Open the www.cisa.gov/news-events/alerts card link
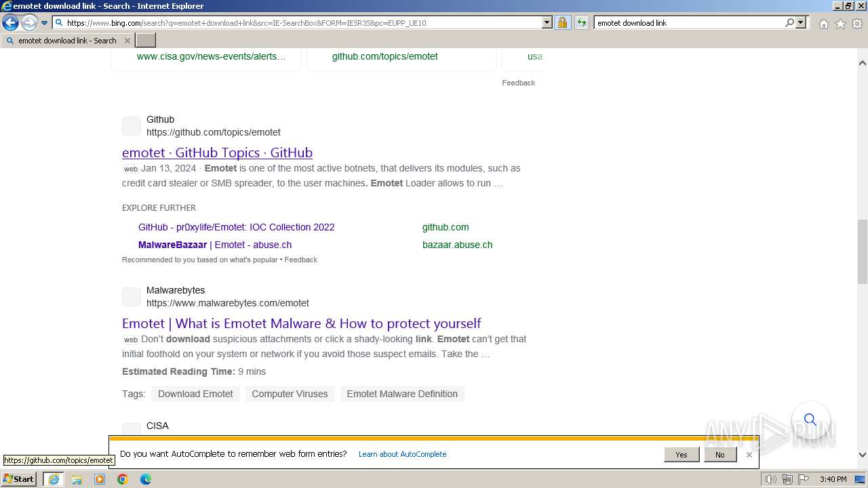 point(211,56)
